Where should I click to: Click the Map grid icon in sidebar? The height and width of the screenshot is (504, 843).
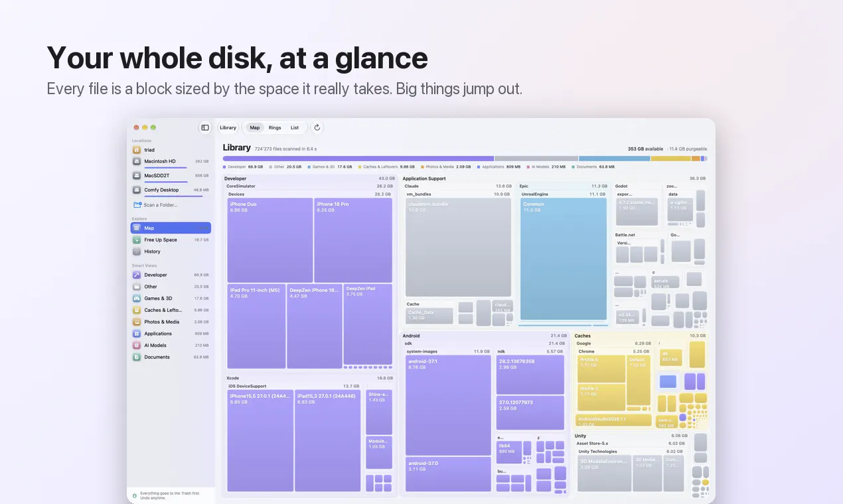[137, 228]
